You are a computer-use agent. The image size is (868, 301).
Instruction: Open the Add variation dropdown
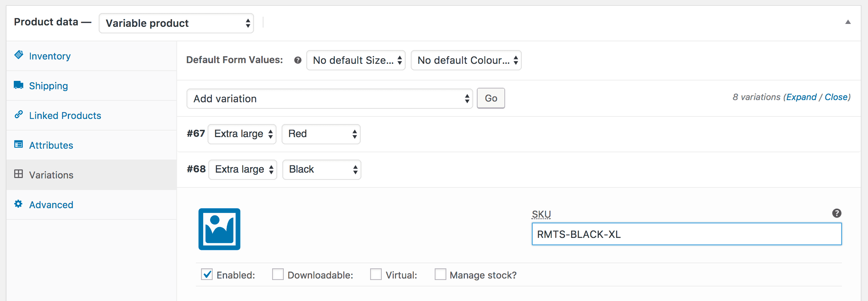(329, 99)
